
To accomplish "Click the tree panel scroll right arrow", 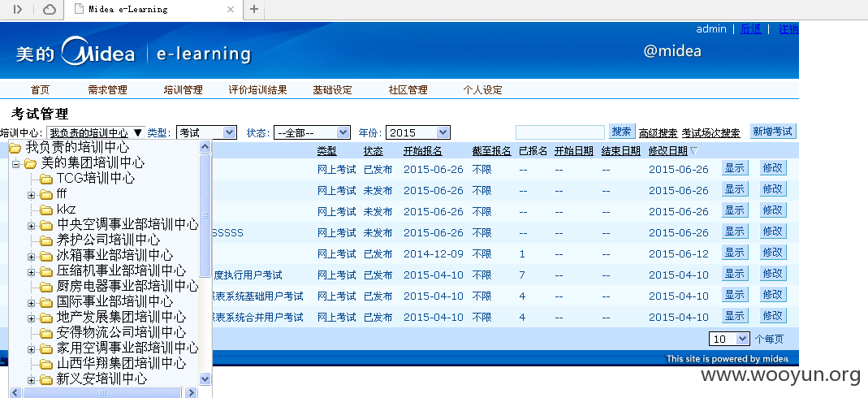I will [x=191, y=392].
